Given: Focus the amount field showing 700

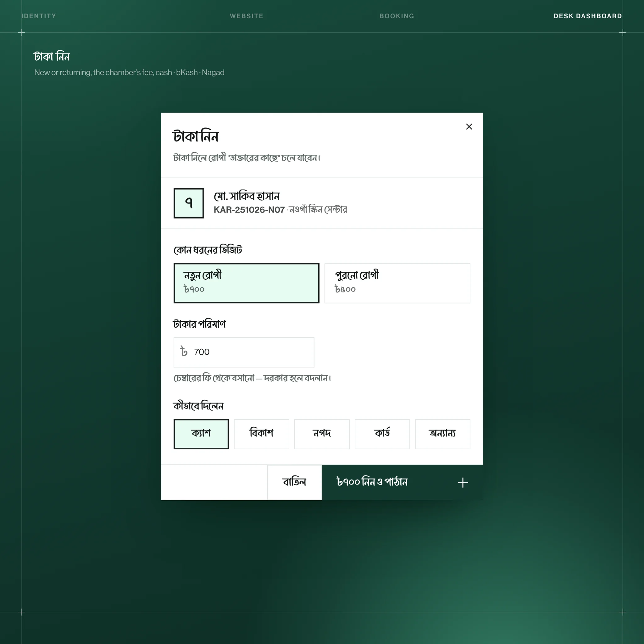Looking at the screenshot, I should coord(244,352).
